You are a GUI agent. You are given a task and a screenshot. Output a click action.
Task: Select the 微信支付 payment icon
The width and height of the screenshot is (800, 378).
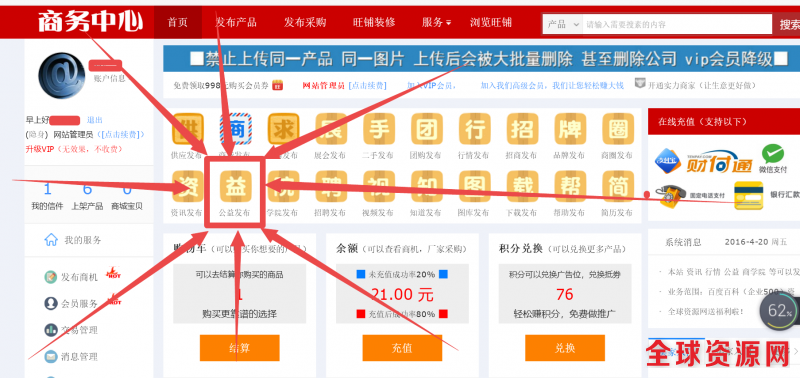[773, 158]
